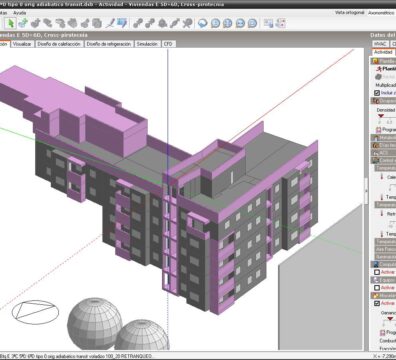
Task: Open the Diseño de calefacción tab
Action: tap(59, 44)
